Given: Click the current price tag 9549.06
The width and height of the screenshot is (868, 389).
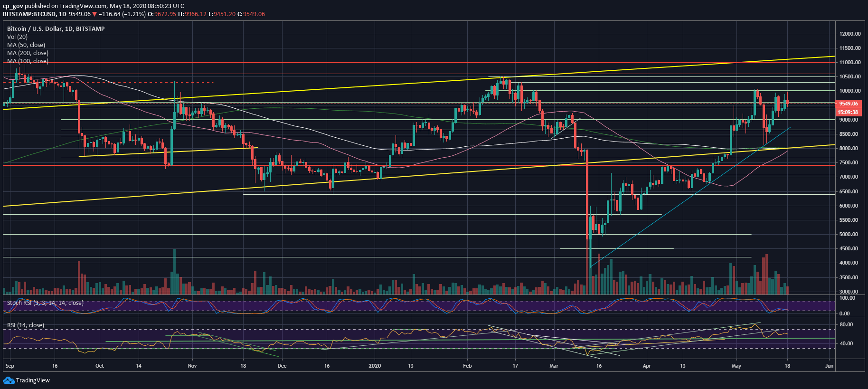Looking at the screenshot, I should click(849, 104).
